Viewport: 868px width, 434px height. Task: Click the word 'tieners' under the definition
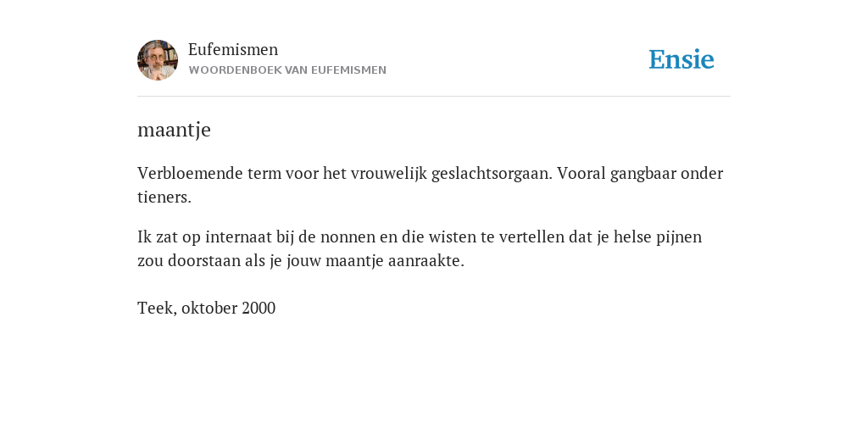164,197
